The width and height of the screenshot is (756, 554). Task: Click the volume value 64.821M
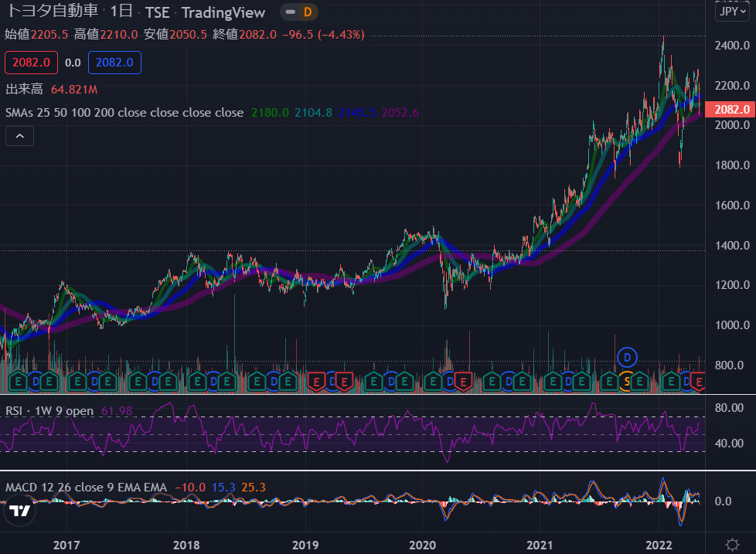tap(74, 90)
